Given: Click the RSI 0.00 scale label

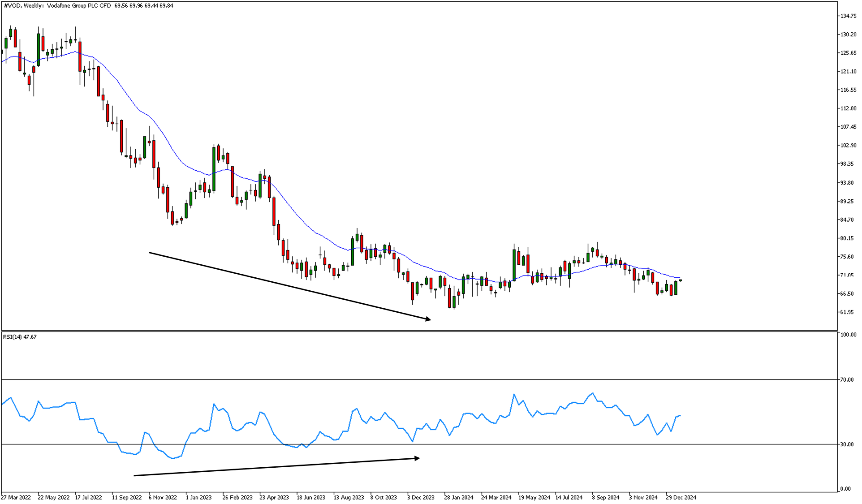Looking at the screenshot, I should [845, 489].
